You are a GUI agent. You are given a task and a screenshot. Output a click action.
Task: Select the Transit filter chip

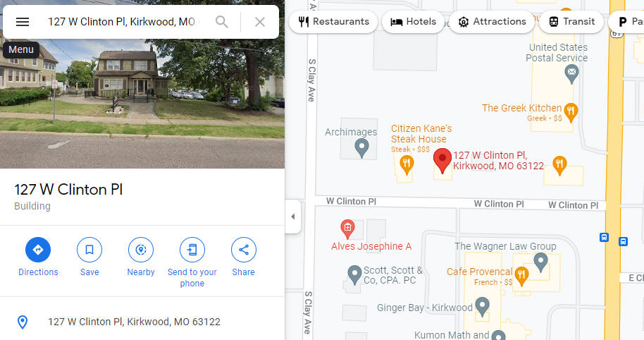pos(571,22)
